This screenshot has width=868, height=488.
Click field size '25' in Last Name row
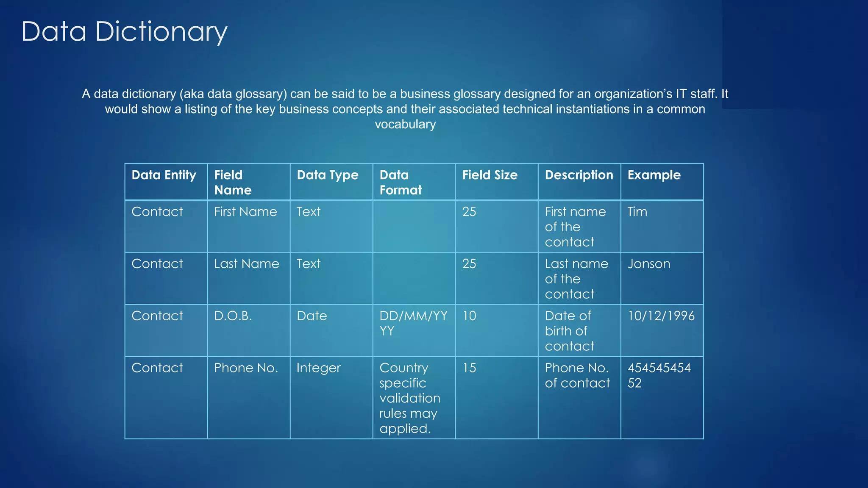pos(497,279)
